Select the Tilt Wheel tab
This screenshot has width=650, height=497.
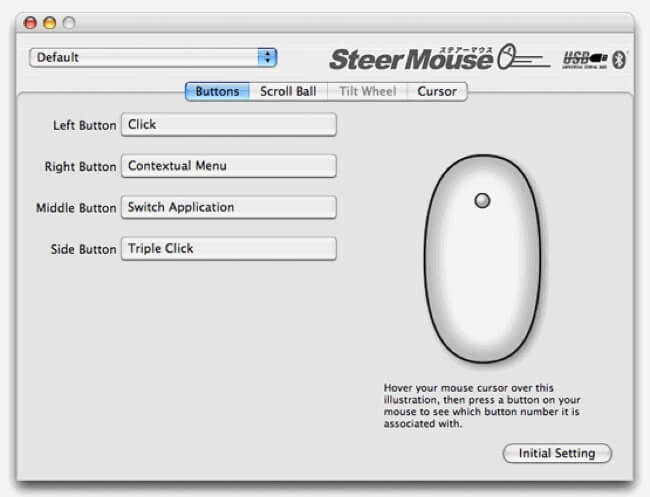[x=368, y=91]
